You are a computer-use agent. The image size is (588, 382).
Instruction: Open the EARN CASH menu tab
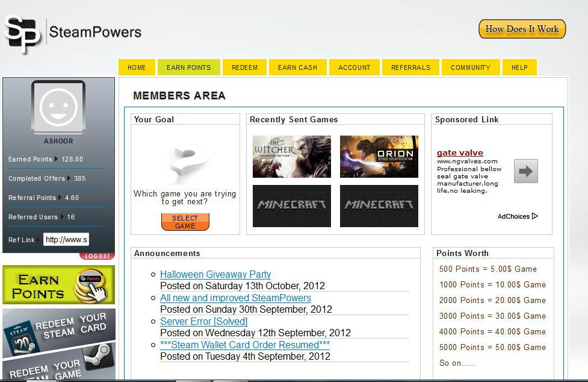(298, 67)
